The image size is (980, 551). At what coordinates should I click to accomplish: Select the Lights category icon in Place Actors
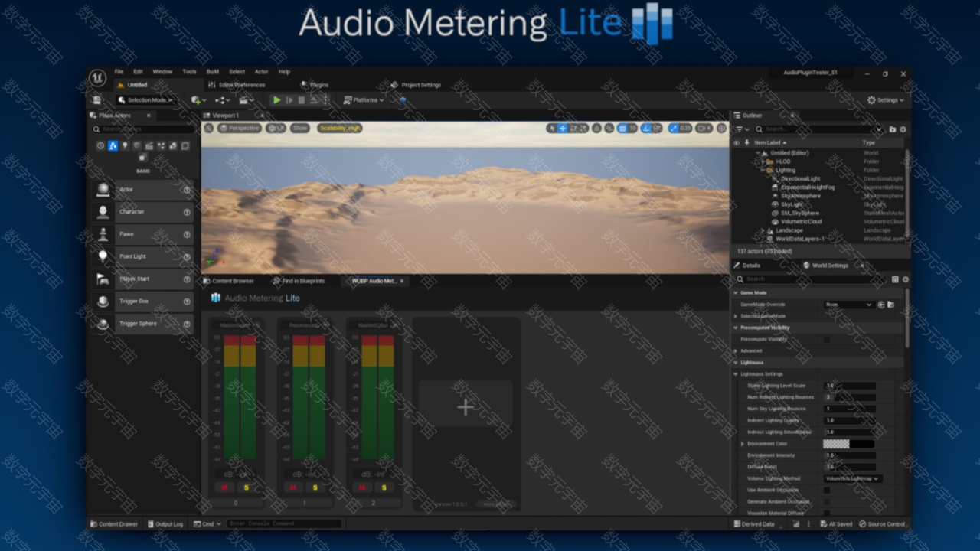click(125, 145)
